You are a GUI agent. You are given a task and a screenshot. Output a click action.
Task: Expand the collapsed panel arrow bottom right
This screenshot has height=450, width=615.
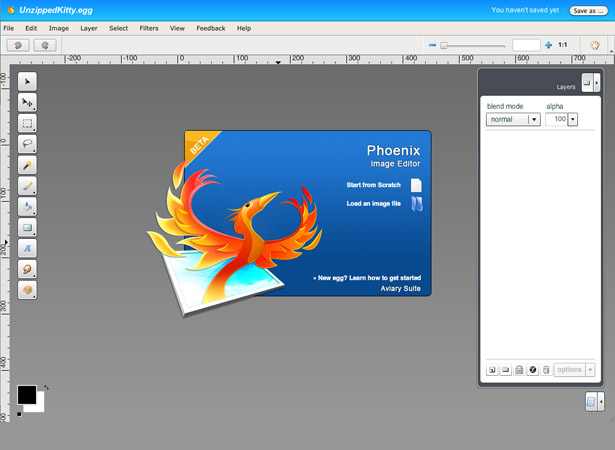tap(600, 401)
